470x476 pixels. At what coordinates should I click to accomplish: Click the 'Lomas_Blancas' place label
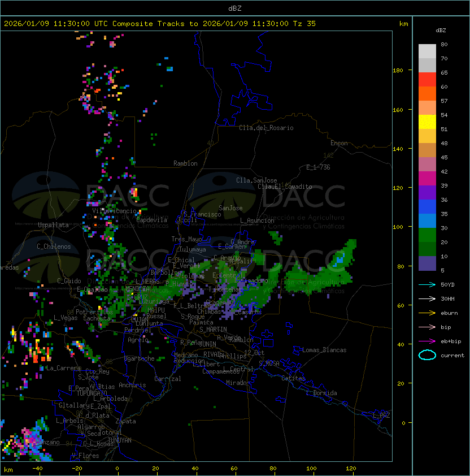tap(324, 350)
